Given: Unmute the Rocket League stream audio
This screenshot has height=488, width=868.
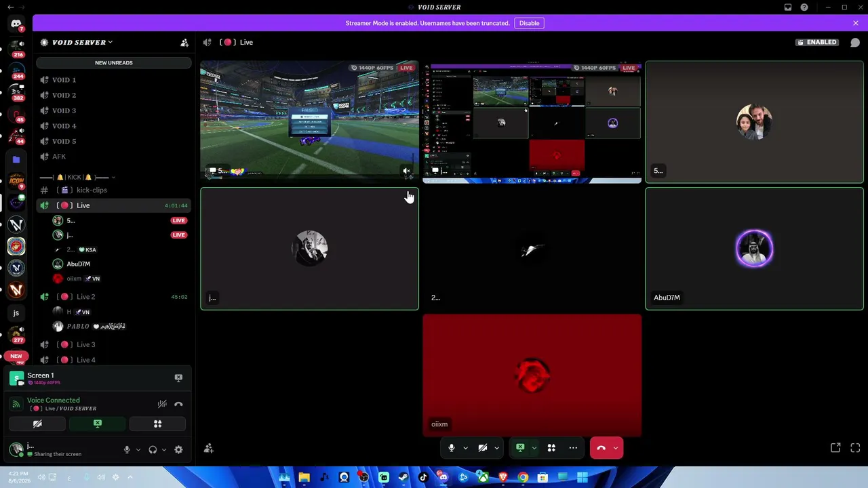Looking at the screenshot, I should 406,171.
